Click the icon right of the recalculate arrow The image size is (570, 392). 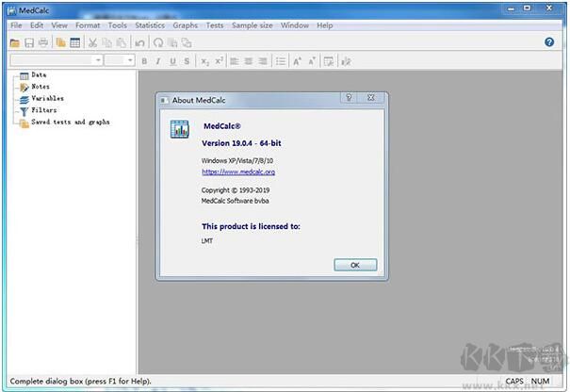pyautogui.click(x=172, y=43)
